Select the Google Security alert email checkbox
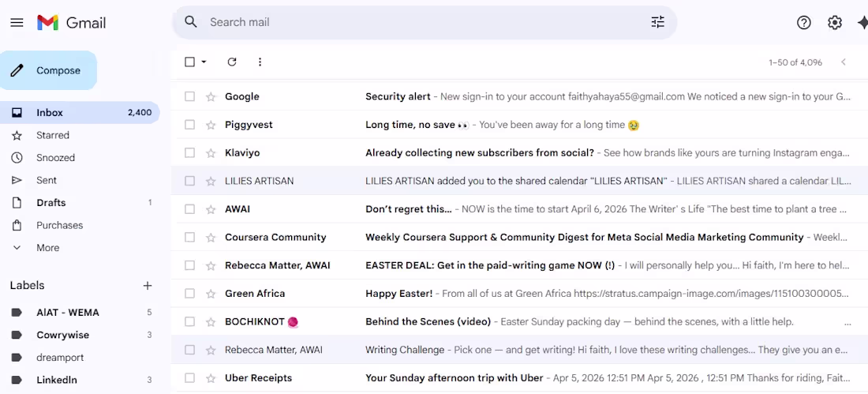 (190, 96)
